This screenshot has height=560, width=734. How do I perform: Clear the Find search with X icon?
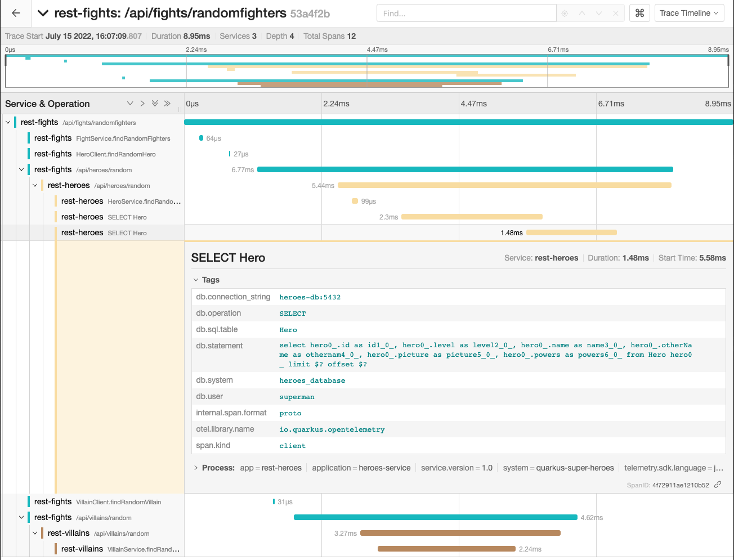point(616,14)
